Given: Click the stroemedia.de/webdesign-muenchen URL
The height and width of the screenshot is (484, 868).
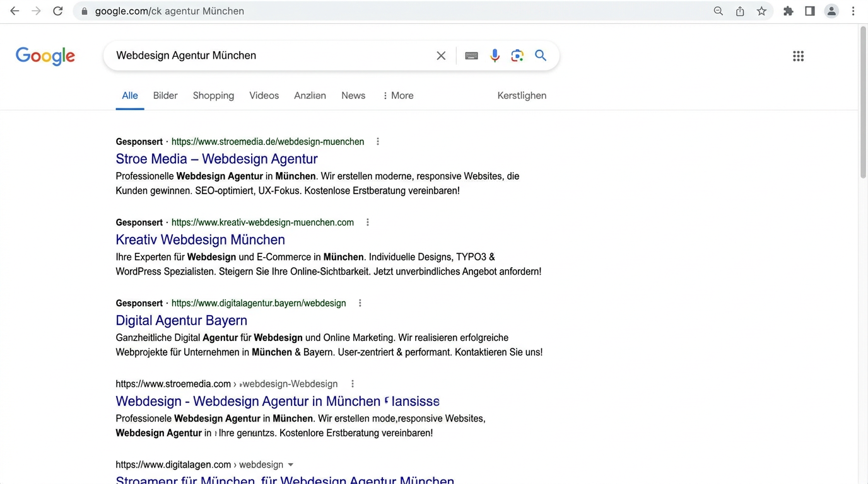Looking at the screenshot, I should click(267, 142).
